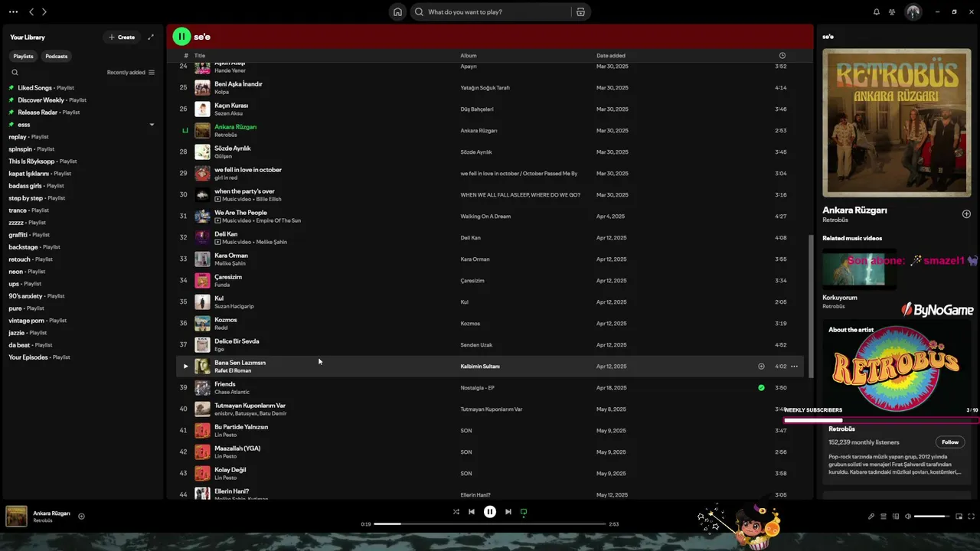Toggle repeat mode
This screenshot has width=980, height=551.
click(x=524, y=512)
